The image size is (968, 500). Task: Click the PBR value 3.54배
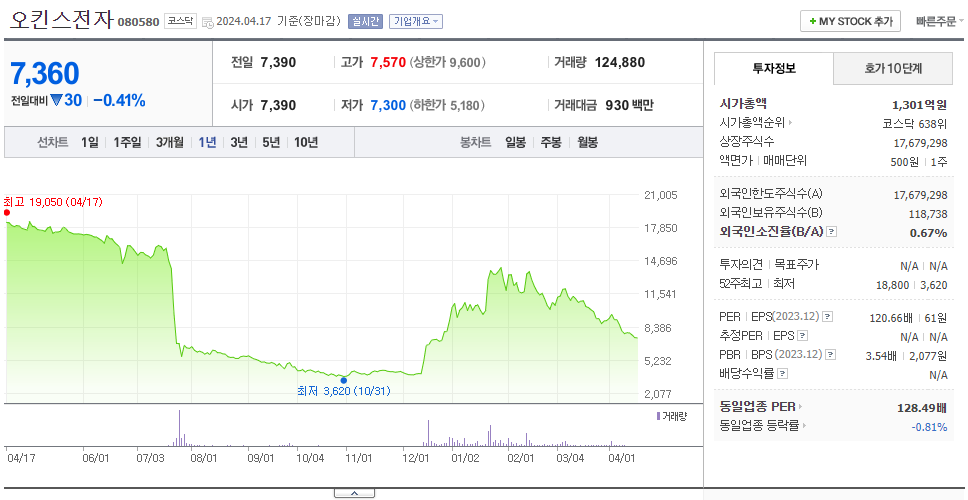click(x=881, y=356)
